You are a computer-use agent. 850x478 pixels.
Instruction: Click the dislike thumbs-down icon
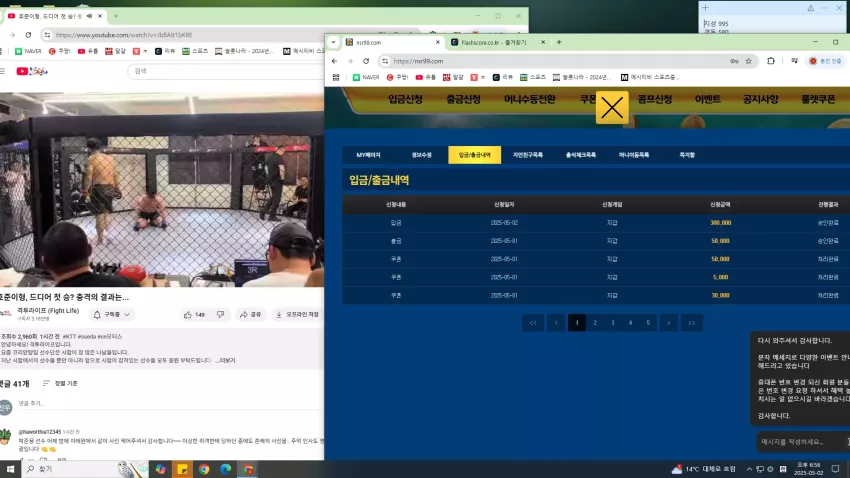pos(220,314)
